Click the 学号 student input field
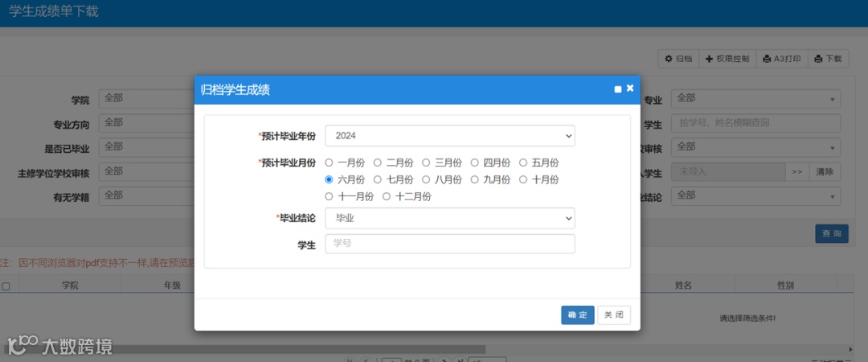The width and height of the screenshot is (868, 362). pos(449,244)
